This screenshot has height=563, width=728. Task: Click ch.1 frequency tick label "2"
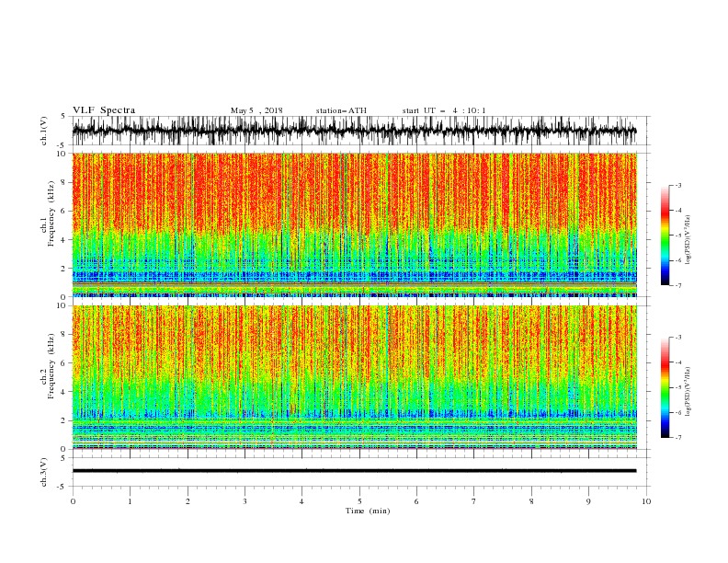63,269
